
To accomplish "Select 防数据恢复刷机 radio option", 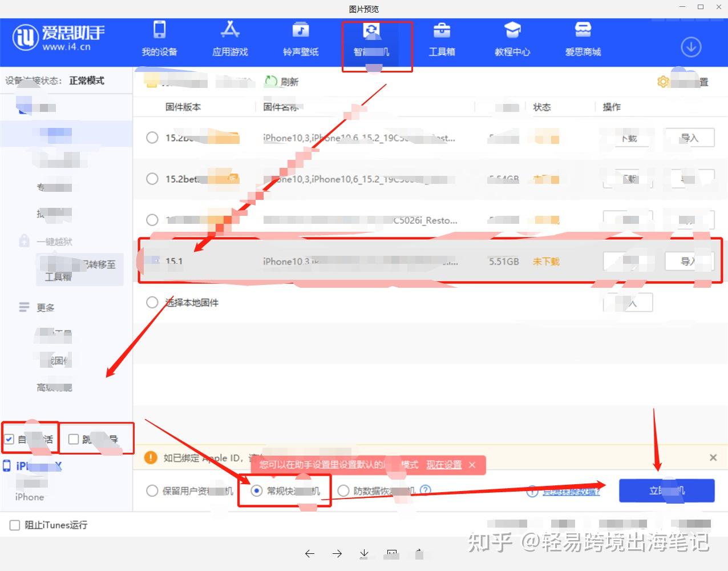I will coord(343,490).
